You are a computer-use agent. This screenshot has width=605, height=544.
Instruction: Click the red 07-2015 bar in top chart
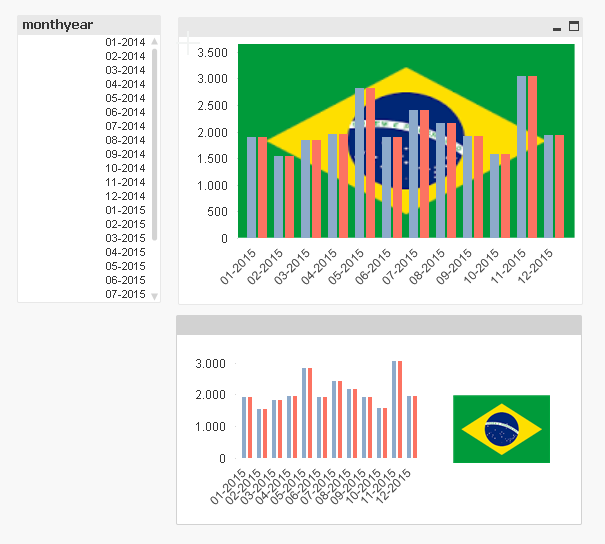424,174
